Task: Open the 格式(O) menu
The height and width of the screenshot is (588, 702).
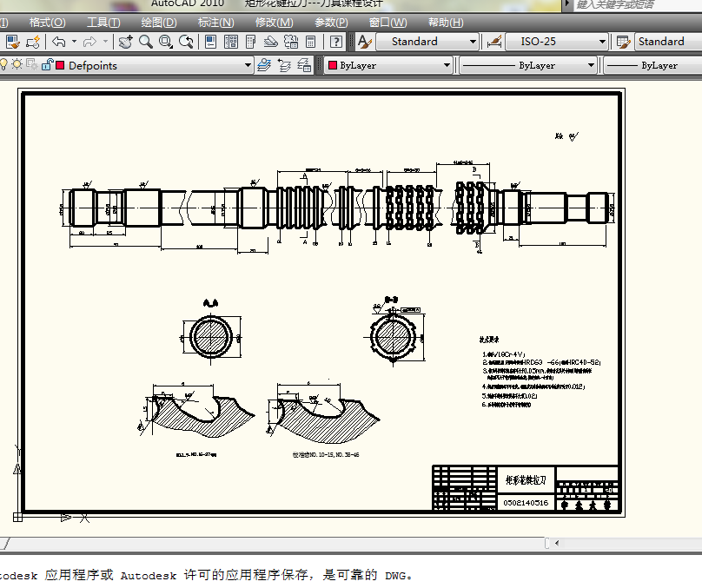Action: [48, 23]
